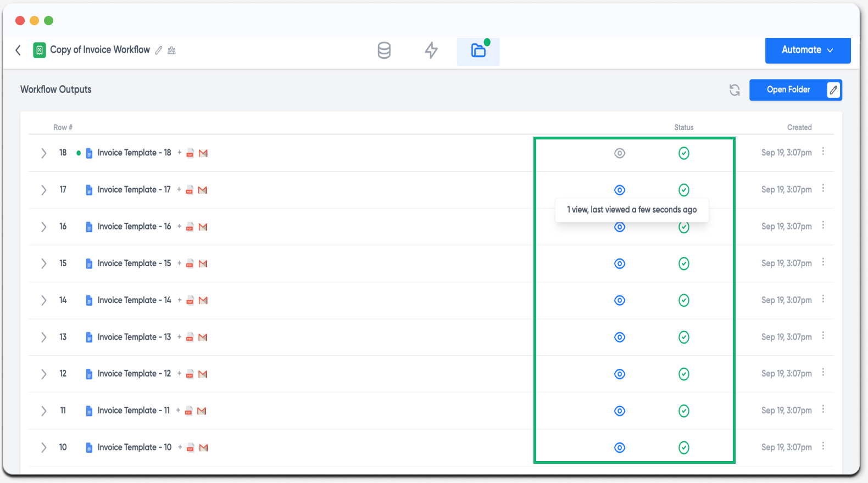
Task: Open the PDF icon for Invoice Template - 18
Action: point(190,153)
